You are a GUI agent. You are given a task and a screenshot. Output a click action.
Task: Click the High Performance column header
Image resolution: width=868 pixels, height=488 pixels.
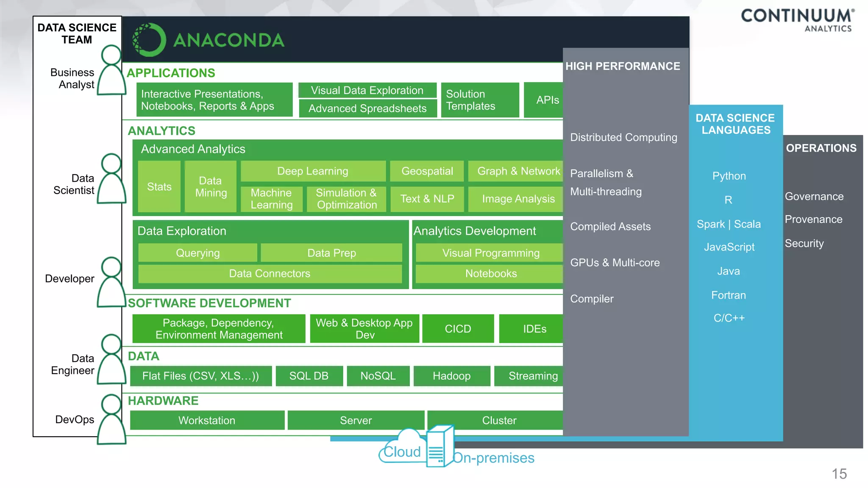623,66
